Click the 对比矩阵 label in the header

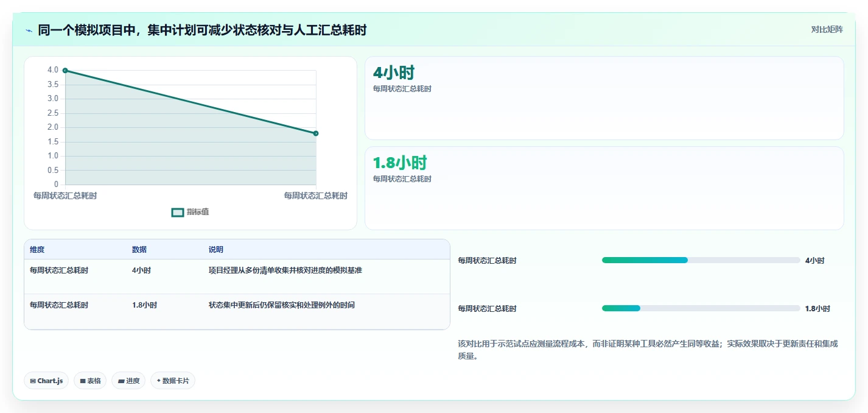(x=827, y=29)
